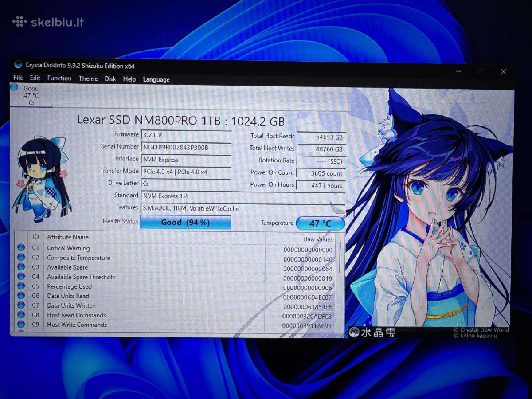Viewport: 532px width, 399px height.
Task: Select the Host Read Commands attribute name
Action: pyautogui.click(x=76, y=315)
